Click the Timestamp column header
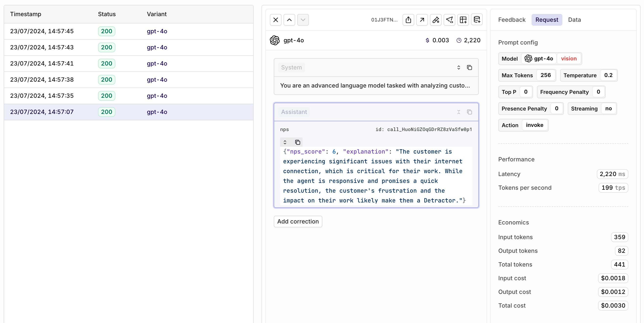644x323 pixels. pyautogui.click(x=25, y=14)
